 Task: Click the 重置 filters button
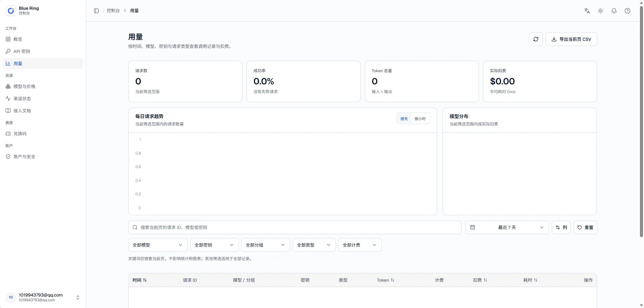(585, 227)
